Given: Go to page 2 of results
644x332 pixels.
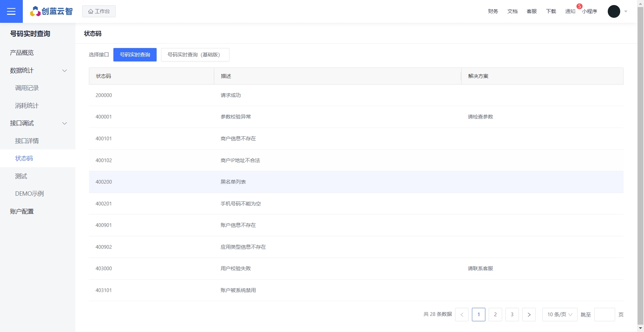Looking at the screenshot, I should pos(495,315).
